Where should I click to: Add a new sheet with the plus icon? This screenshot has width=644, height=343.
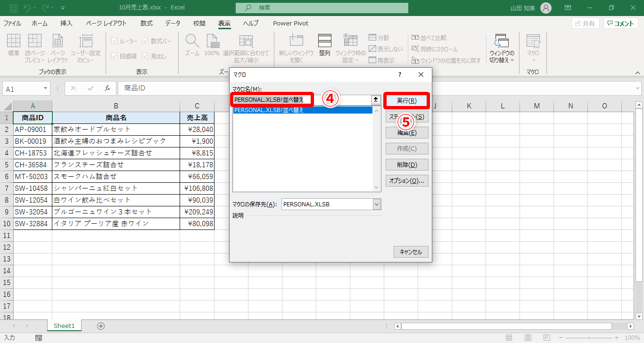(100, 326)
